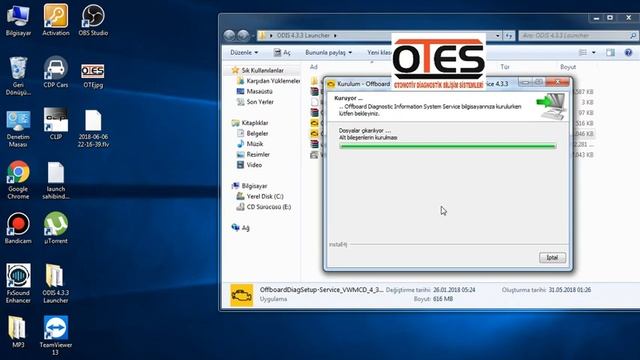Launch Google Chrome from desktop
Viewport: 640px width, 360px height.
click(x=18, y=180)
